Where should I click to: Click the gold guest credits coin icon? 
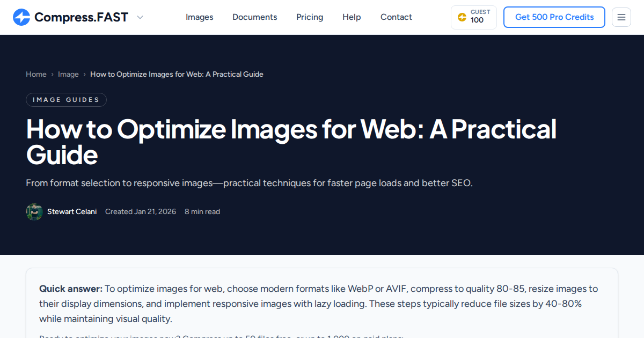[462, 17]
